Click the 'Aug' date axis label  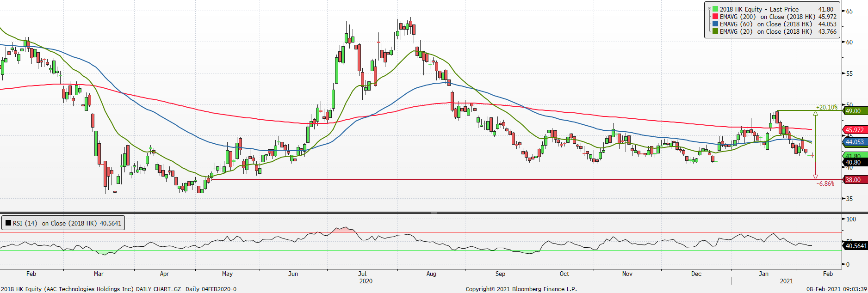(x=431, y=274)
